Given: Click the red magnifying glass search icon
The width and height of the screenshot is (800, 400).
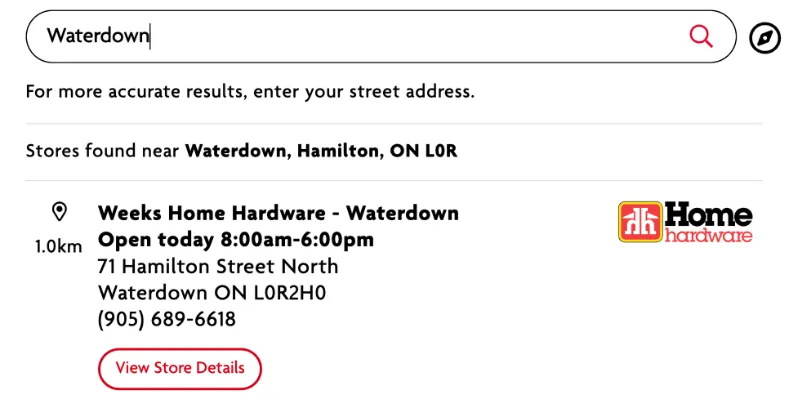Looking at the screenshot, I should coord(701,37).
